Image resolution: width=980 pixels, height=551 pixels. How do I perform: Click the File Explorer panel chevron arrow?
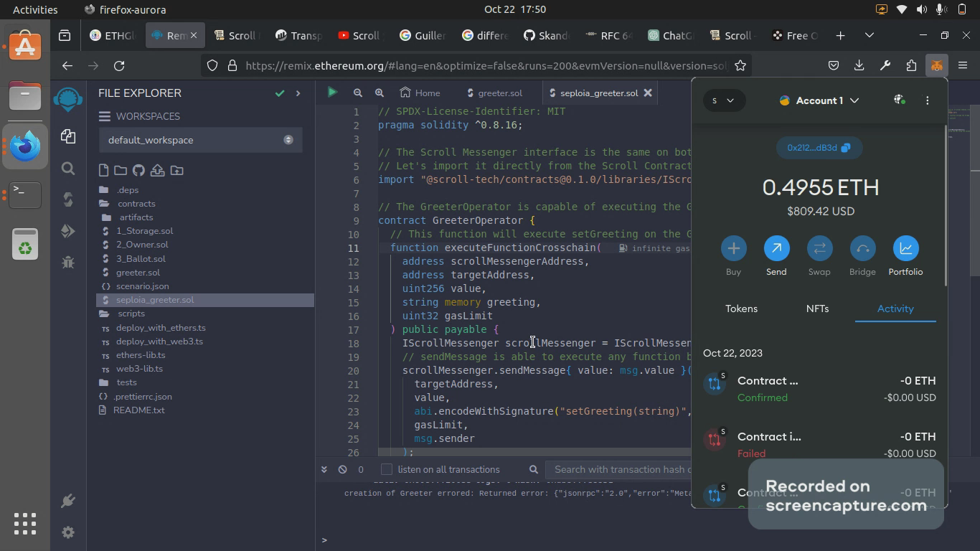point(298,93)
